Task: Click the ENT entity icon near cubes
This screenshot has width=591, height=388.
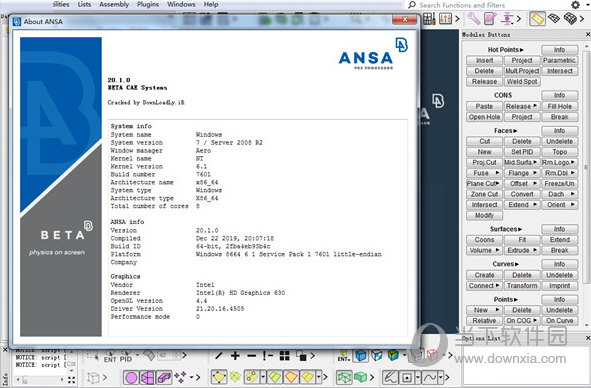Action: [344, 356]
